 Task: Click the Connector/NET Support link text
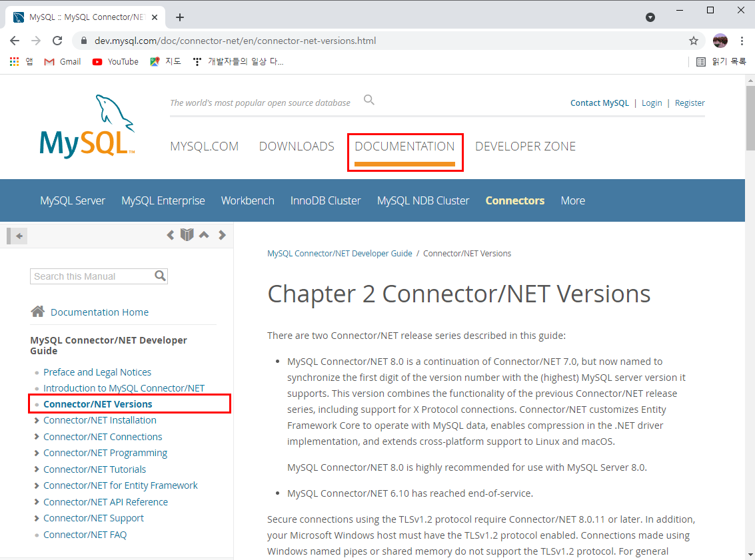click(93, 518)
